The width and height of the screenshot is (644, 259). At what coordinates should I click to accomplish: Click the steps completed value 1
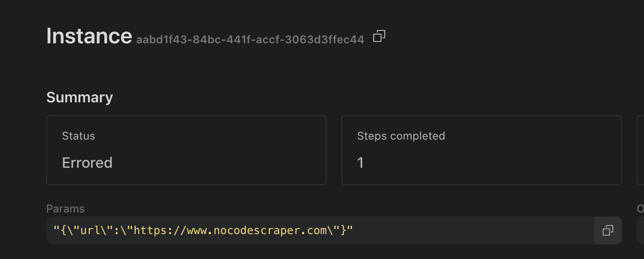(360, 163)
